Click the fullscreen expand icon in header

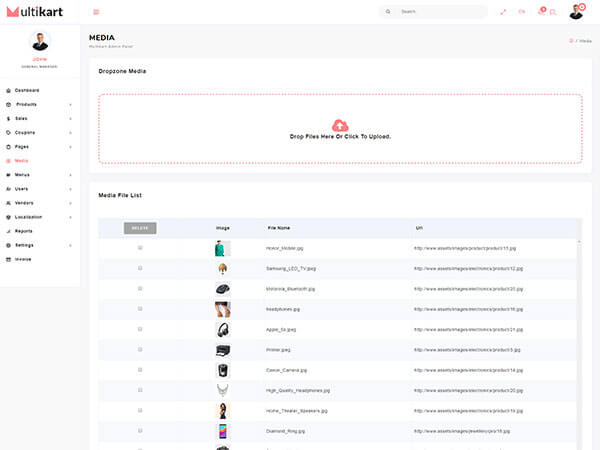(x=503, y=12)
